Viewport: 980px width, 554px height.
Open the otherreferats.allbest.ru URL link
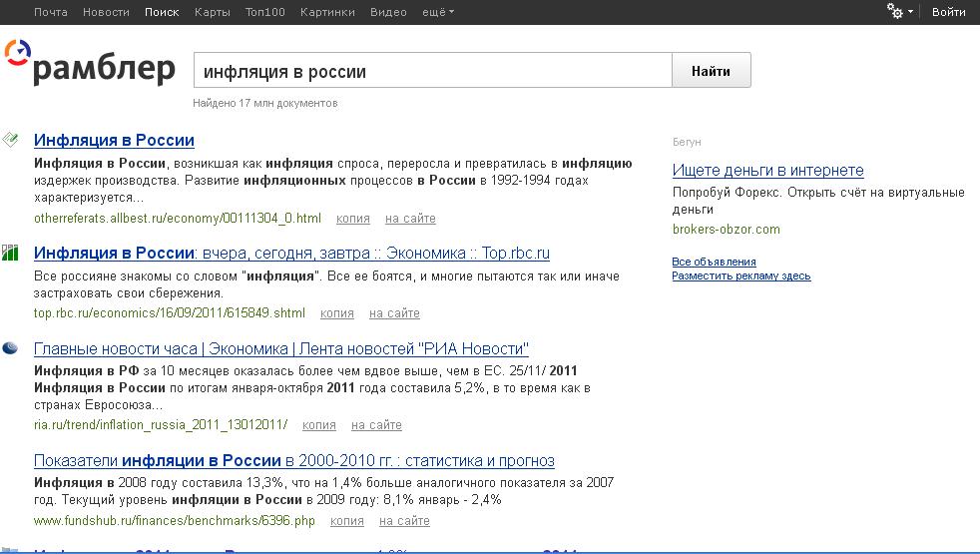tap(178, 219)
